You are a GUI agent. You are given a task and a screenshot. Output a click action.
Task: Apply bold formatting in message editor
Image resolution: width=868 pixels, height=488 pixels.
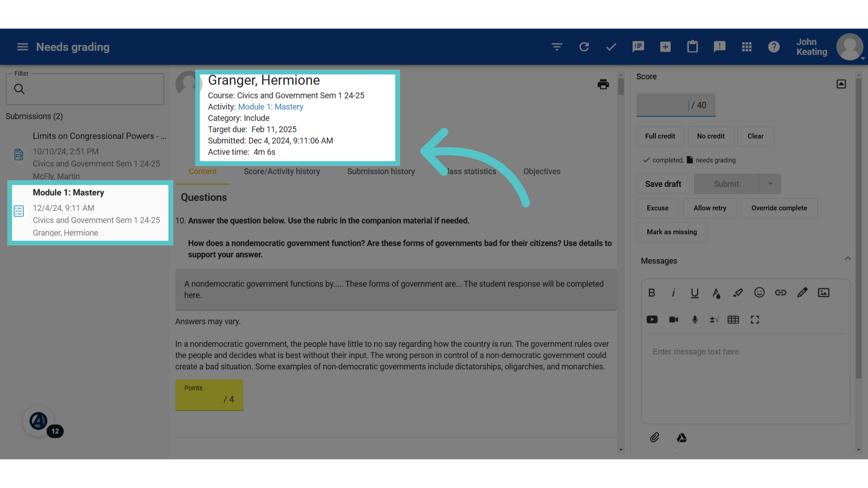[x=652, y=293]
